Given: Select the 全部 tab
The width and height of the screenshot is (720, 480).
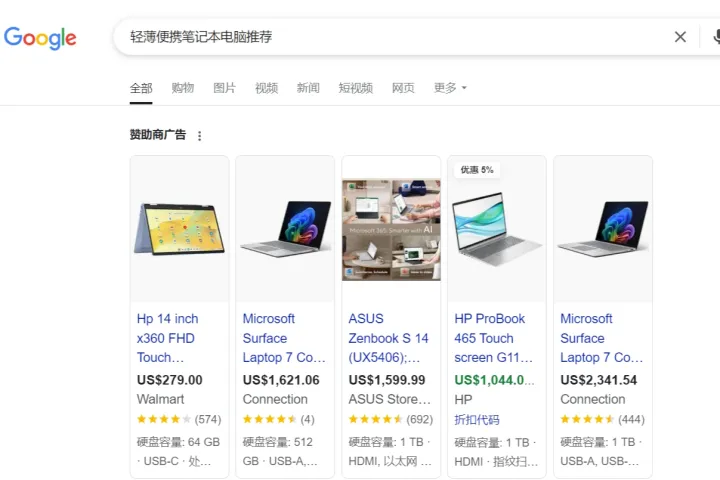Looking at the screenshot, I should pyautogui.click(x=141, y=88).
